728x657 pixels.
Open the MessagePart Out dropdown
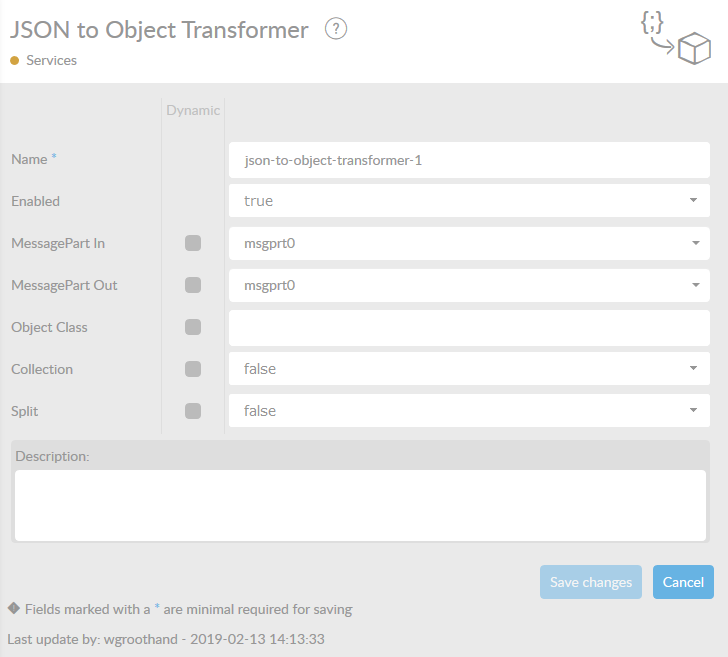469,285
